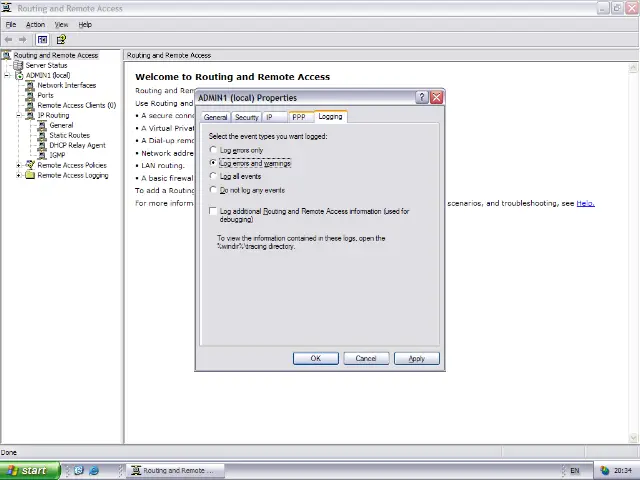640x480 pixels.
Task: Open the View menu
Action: [x=61, y=24]
